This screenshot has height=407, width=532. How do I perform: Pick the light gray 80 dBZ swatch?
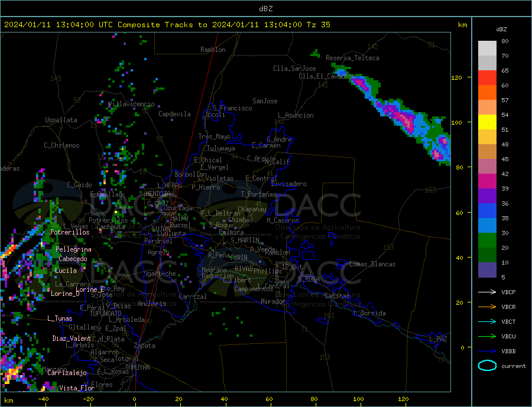pyautogui.click(x=487, y=48)
